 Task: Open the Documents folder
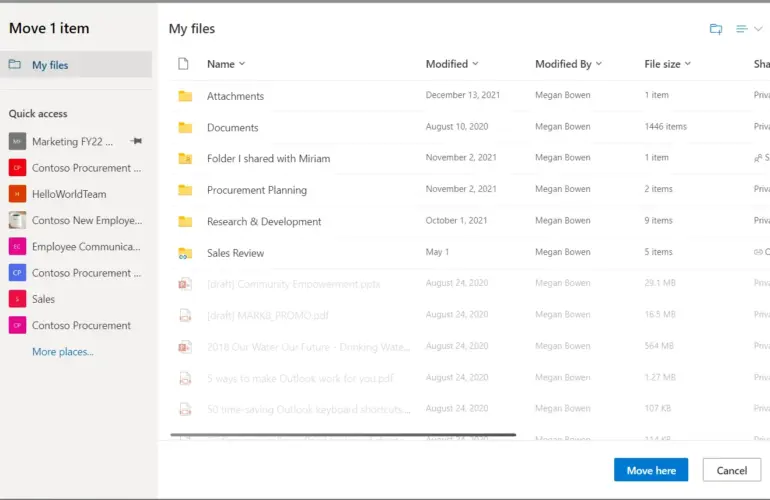(232, 128)
